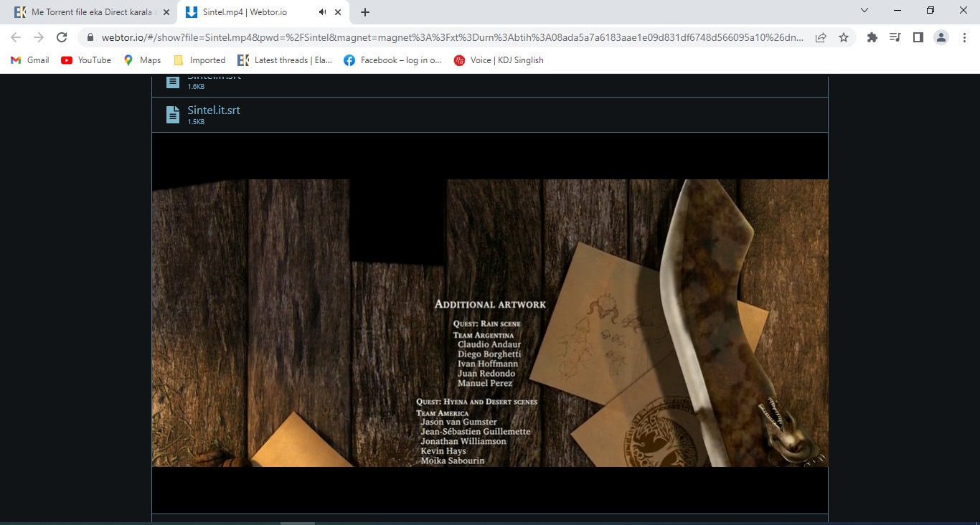980x525 pixels.
Task: Click the share this page icon
Action: click(821, 37)
